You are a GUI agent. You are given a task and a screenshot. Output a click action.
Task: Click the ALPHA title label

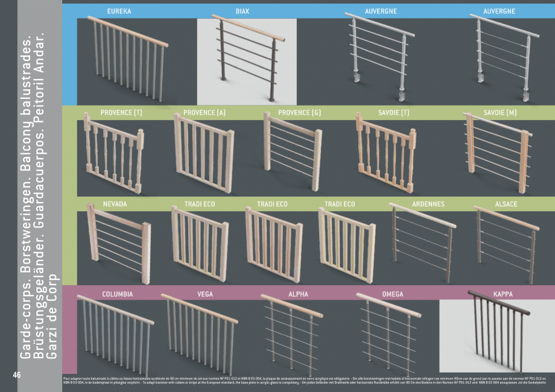tap(298, 295)
